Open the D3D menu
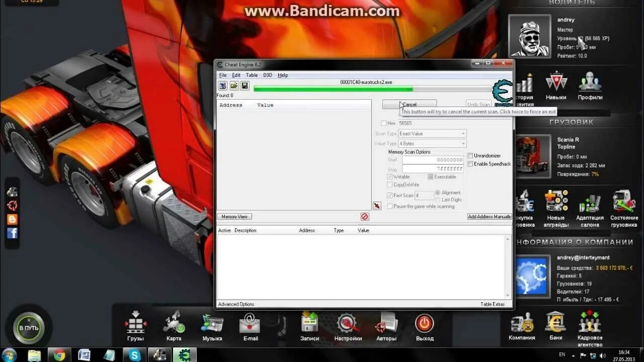The height and width of the screenshot is (362, 644). tap(268, 75)
